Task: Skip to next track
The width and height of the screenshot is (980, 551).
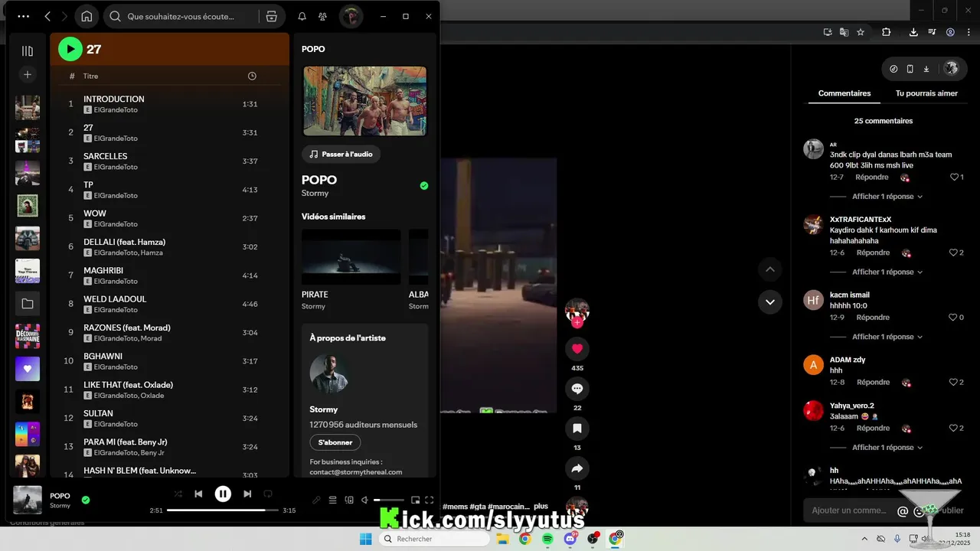Action: 247,494
